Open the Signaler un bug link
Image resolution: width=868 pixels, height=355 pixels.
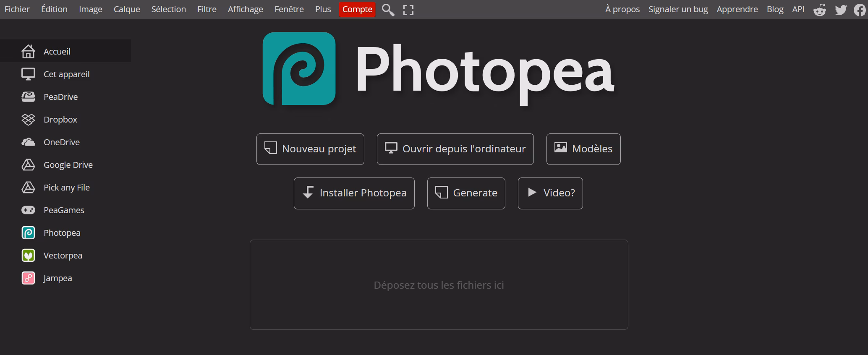tap(678, 9)
